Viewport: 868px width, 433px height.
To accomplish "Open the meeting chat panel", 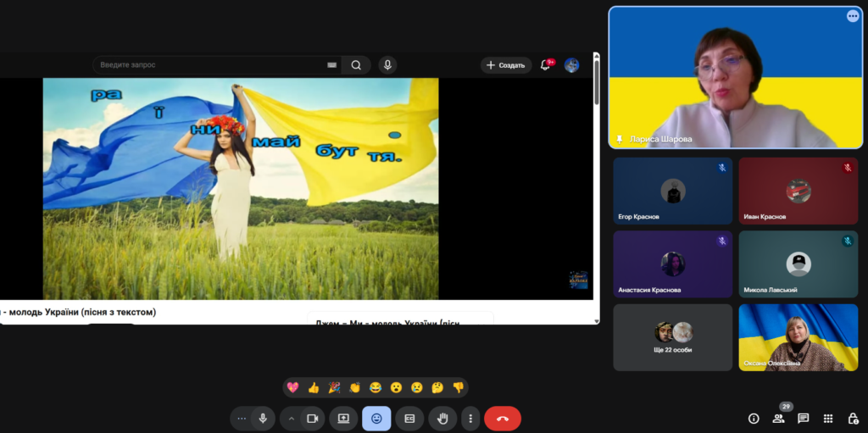I will [x=803, y=419].
